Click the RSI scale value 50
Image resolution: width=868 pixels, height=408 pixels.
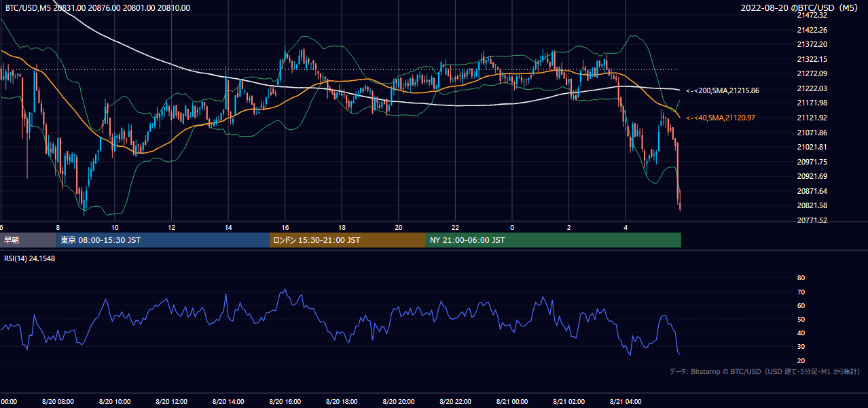[801, 319]
